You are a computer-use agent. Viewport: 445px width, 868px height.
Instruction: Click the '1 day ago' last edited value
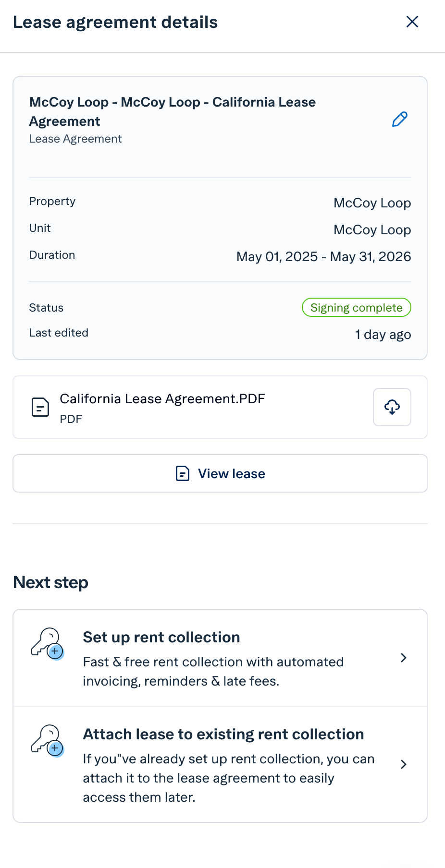click(383, 335)
